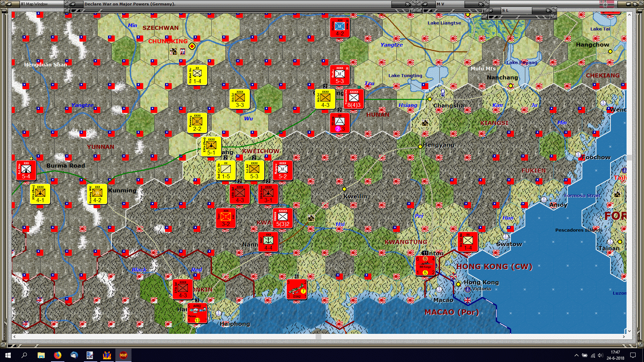This screenshot has height=362, width=644.
Task: Select the red D3A2 aircraft counter
Action: [297, 289]
